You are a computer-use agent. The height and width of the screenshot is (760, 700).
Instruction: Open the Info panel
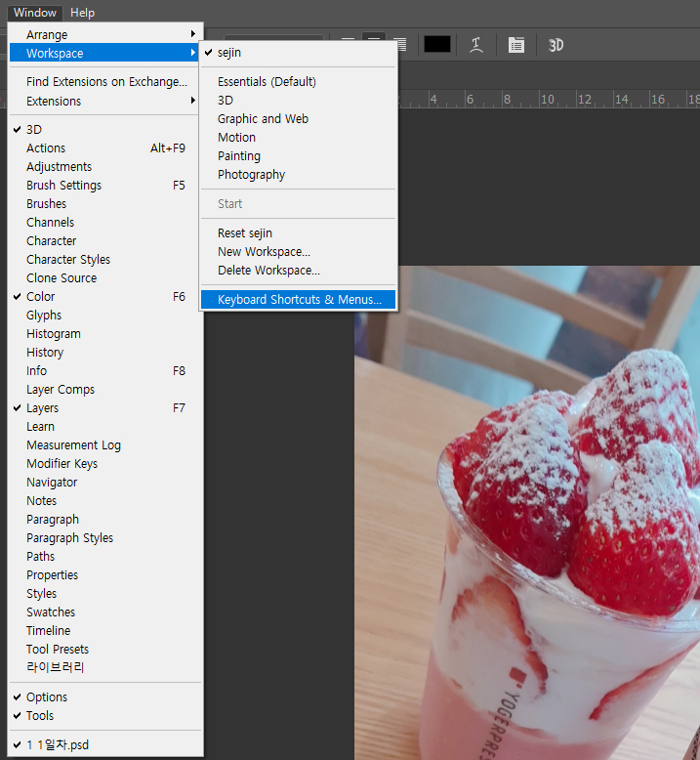(x=103, y=371)
